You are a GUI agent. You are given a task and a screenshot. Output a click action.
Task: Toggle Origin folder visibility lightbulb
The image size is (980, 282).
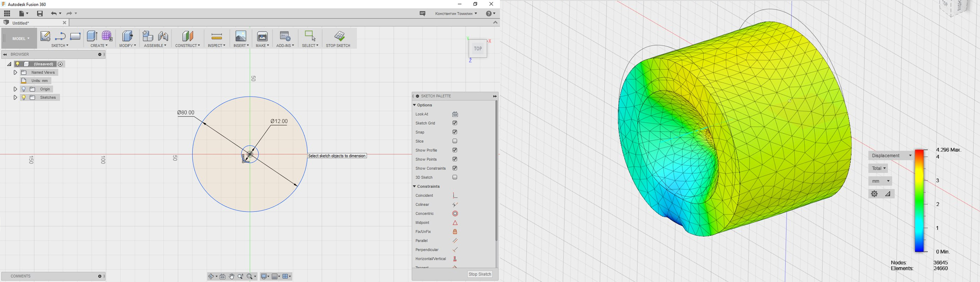[x=23, y=89]
